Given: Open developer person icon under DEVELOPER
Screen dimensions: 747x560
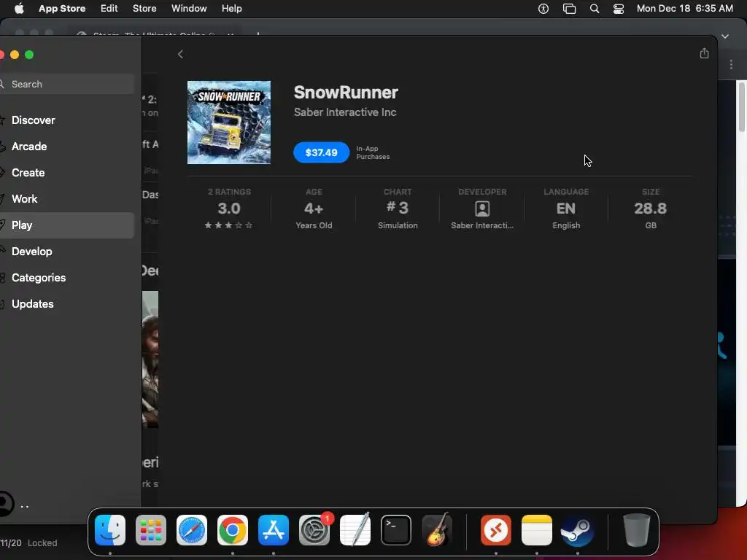Looking at the screenshot, I should click(482, 209).
